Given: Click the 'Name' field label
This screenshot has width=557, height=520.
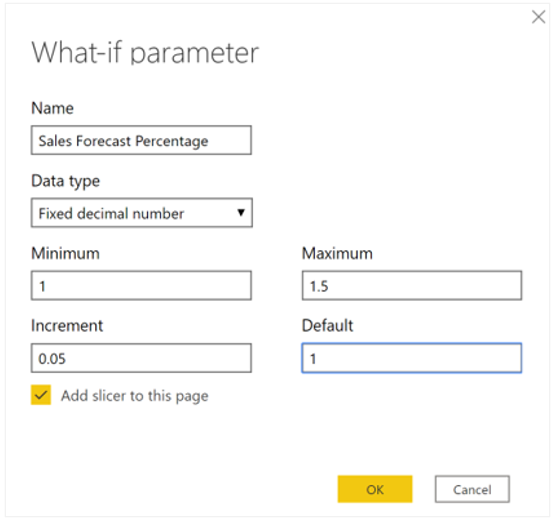Looking at the screenshot, I should coord(53,108).
